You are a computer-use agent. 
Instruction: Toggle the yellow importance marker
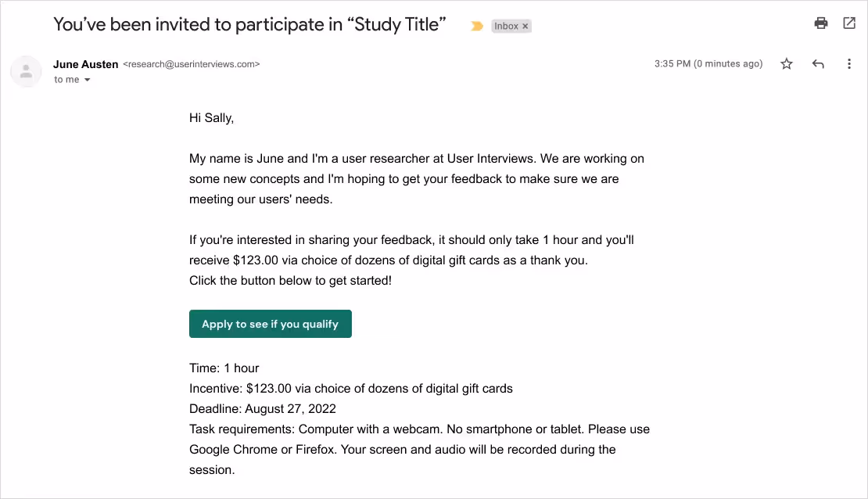click(x=476, y=27)
